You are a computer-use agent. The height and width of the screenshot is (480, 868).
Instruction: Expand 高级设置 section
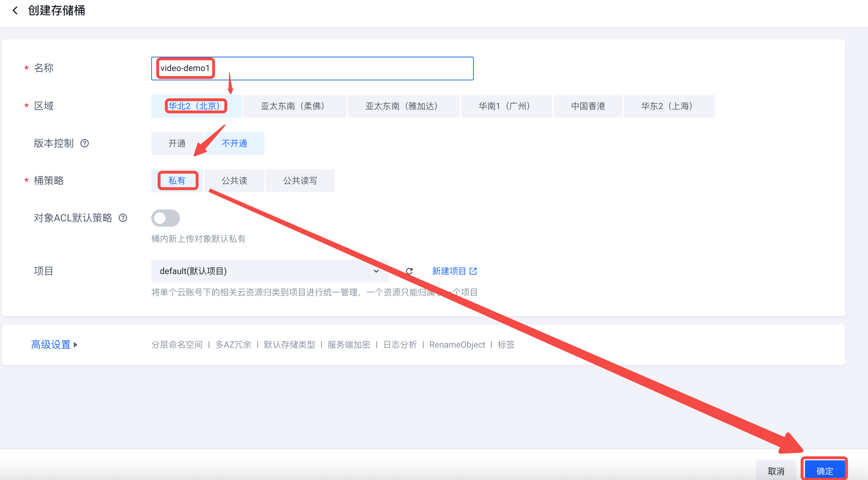[54, 345]
